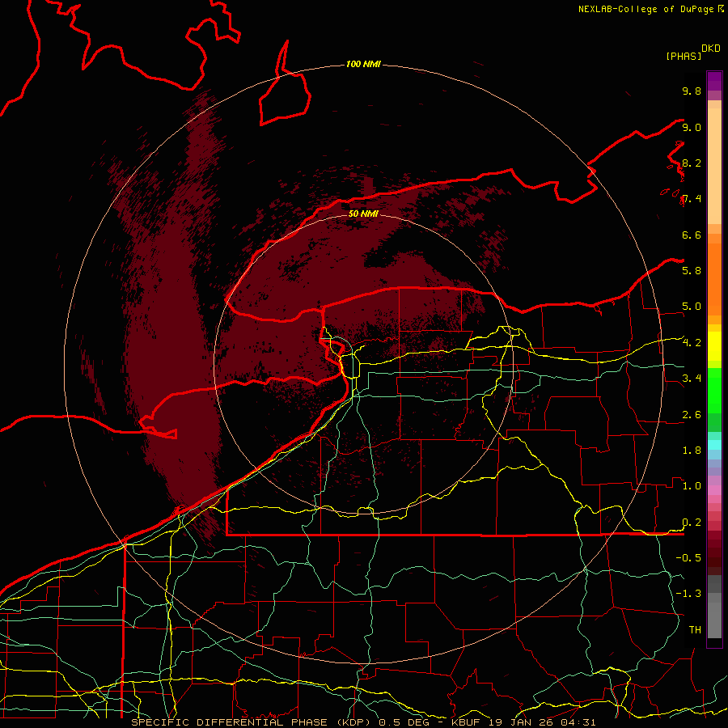Pick the pink segment of color bar
The image size is (728, 728).
click(x=714, y=490)
